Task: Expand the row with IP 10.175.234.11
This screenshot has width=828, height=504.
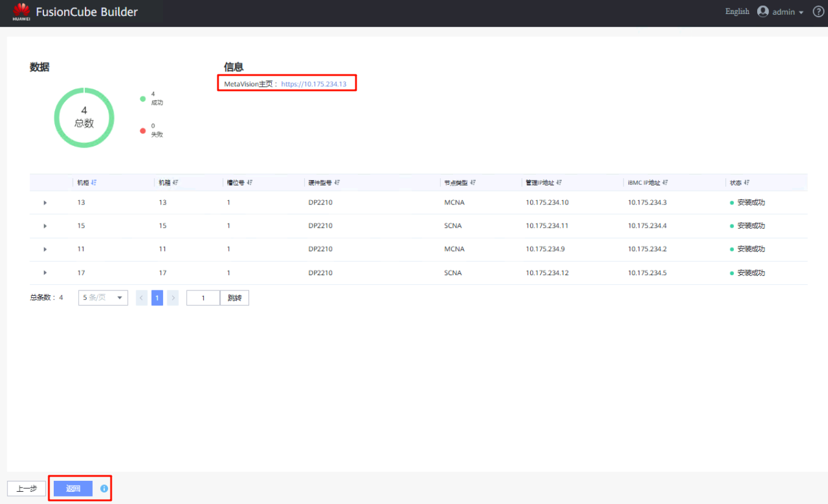Action: 45,226
